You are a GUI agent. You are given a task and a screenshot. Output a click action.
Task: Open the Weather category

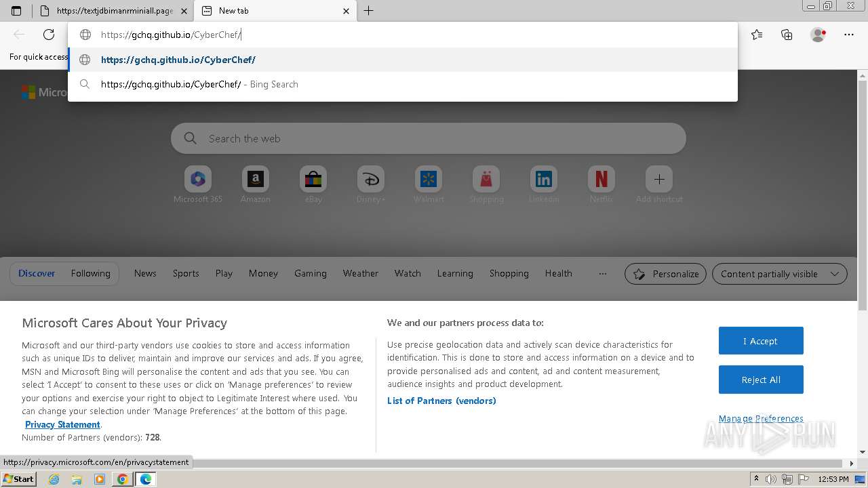(x=360, y=274)
